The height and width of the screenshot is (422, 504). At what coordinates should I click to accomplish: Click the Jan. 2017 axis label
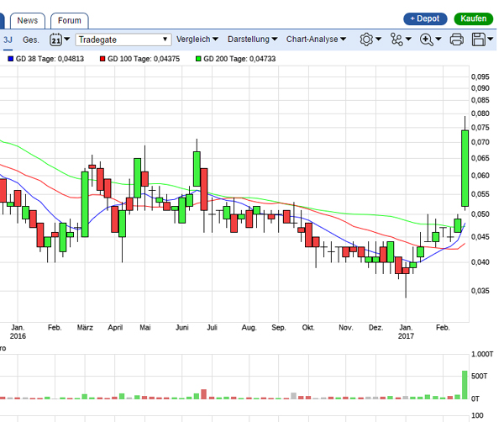[x=406, y=332]
